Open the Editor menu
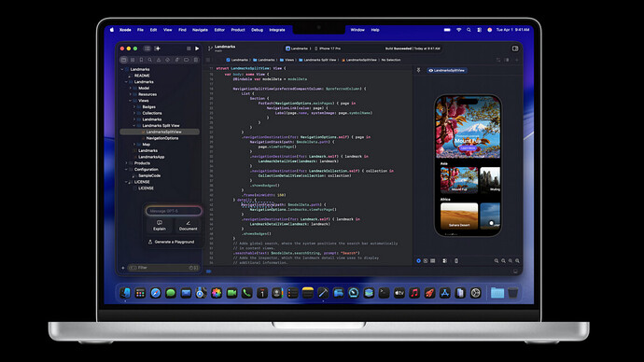Screen dimensions: 644x362 point(219,30)
